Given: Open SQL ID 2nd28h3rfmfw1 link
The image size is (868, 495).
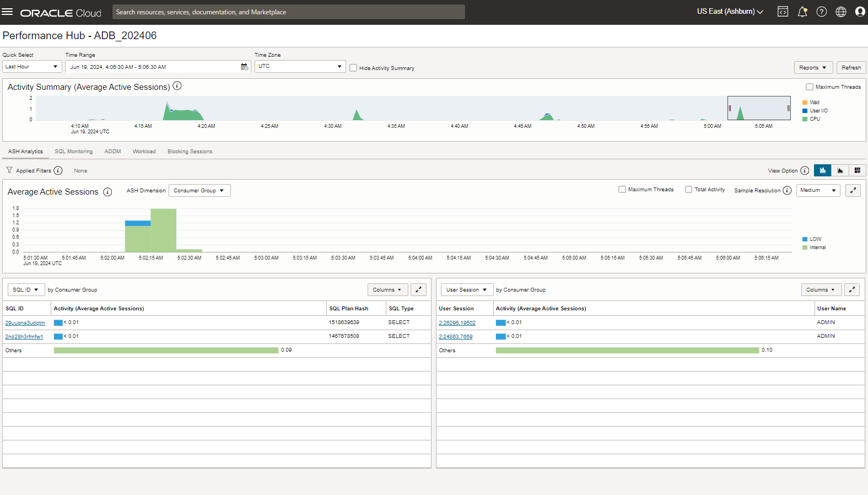Looking at the screenshot, I should coord(24,337).
